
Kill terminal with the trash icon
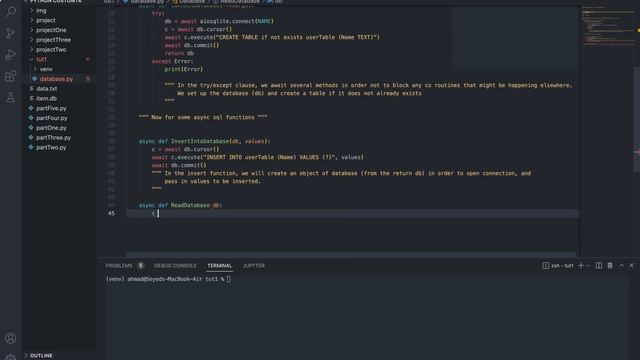point(610,265)
